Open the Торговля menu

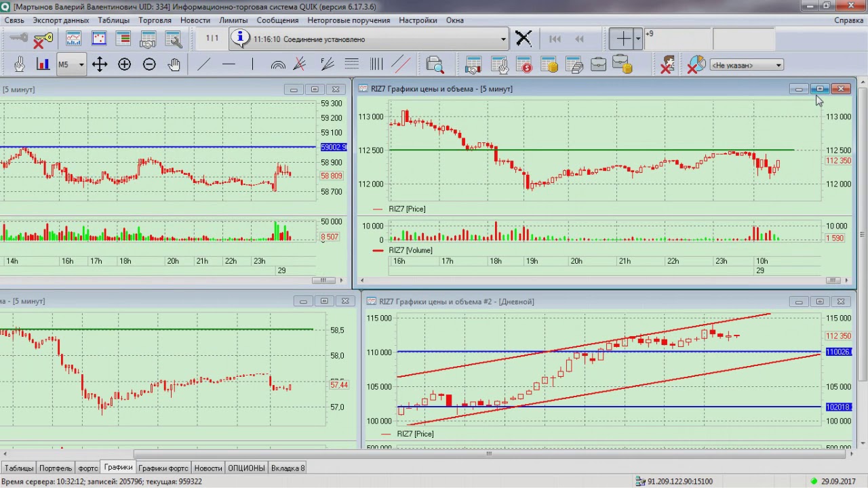coord(155,20)
